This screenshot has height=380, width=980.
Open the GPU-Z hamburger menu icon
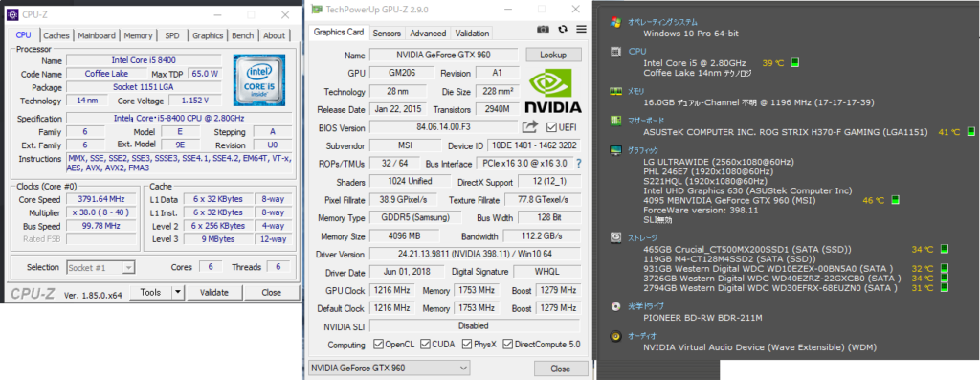tap(581, 29)
